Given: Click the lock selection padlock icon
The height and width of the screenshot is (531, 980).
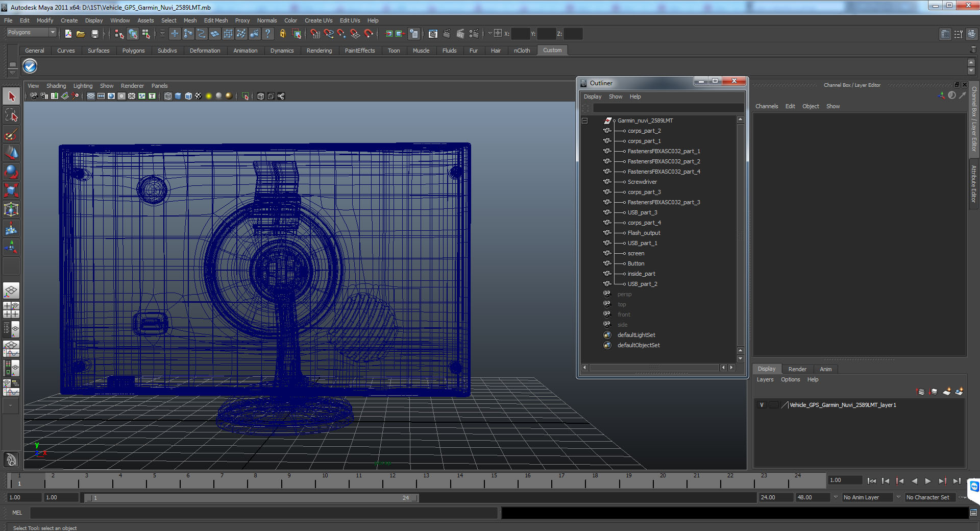Looking at the screenshot, I should [282, 34].
